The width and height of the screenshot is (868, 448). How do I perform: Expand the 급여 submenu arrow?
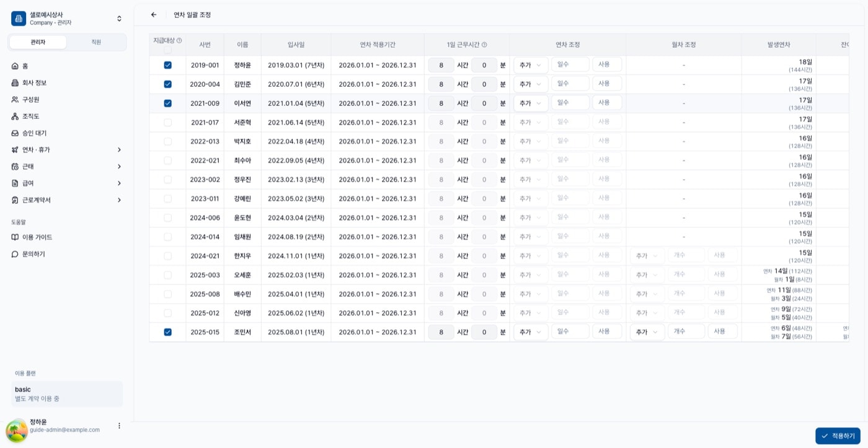coord(119,183)
